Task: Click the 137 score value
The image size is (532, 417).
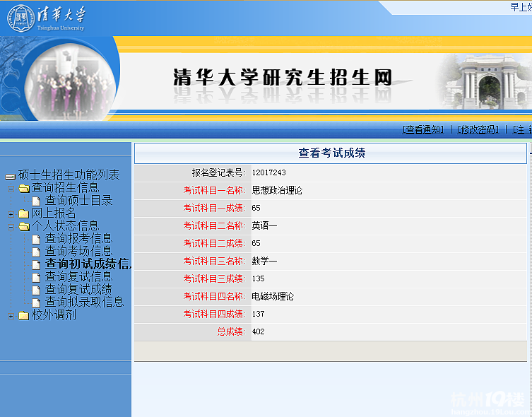Action: tap(258, 314)
